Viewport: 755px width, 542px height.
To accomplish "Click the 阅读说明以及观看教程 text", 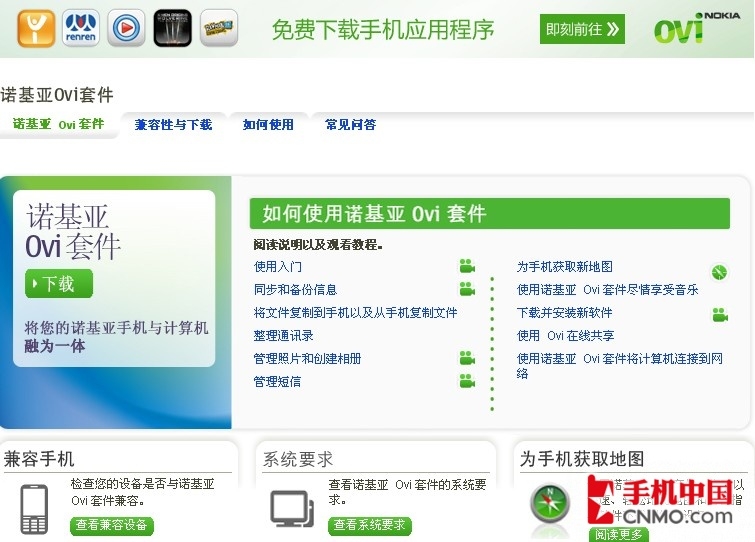I will tap(318, 245).
